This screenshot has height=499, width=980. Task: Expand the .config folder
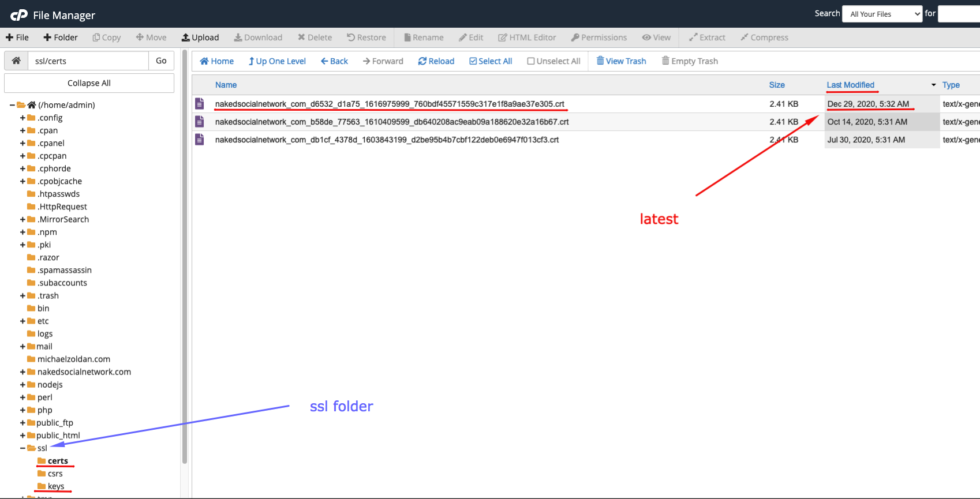coord(23,118)
